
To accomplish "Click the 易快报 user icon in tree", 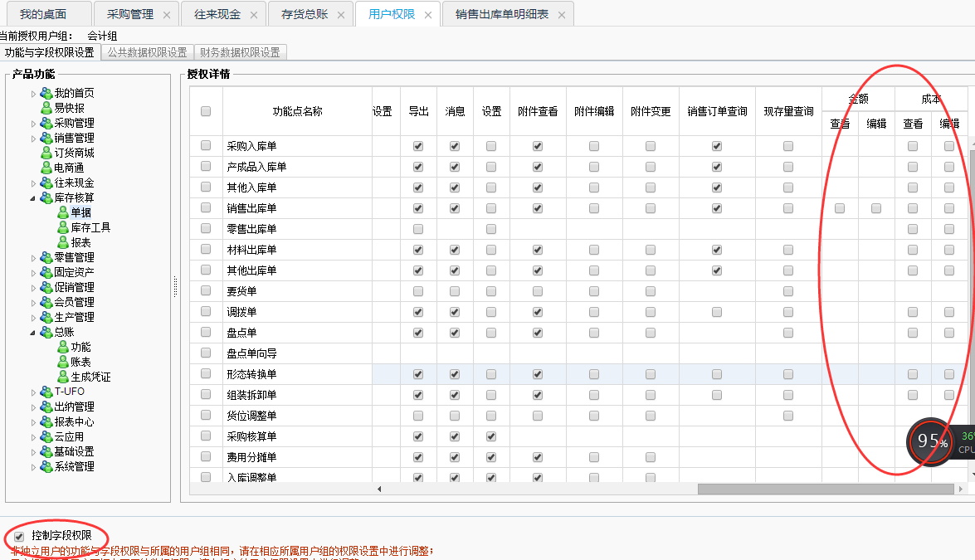I will 47,108.
